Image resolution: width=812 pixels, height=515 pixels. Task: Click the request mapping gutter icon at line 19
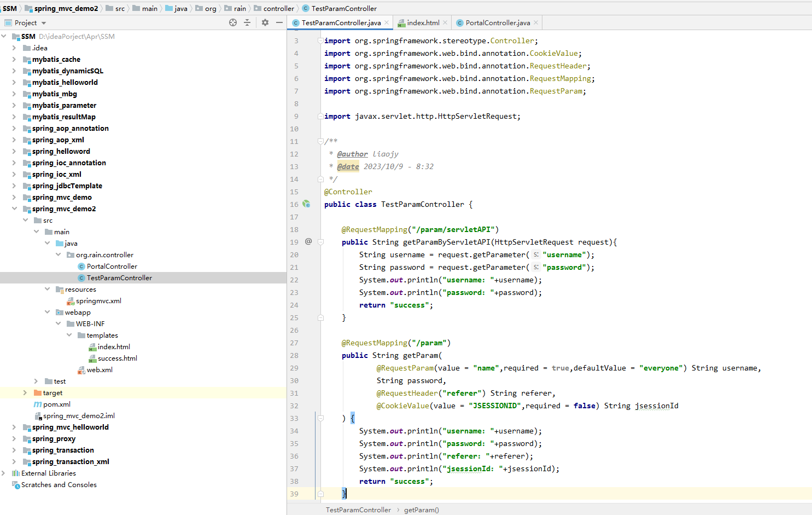308,241
